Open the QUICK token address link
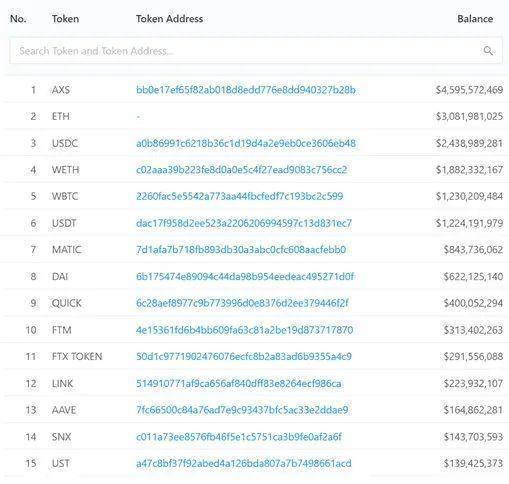The height and width of the screenshot is (484, 509). [242, 303]
